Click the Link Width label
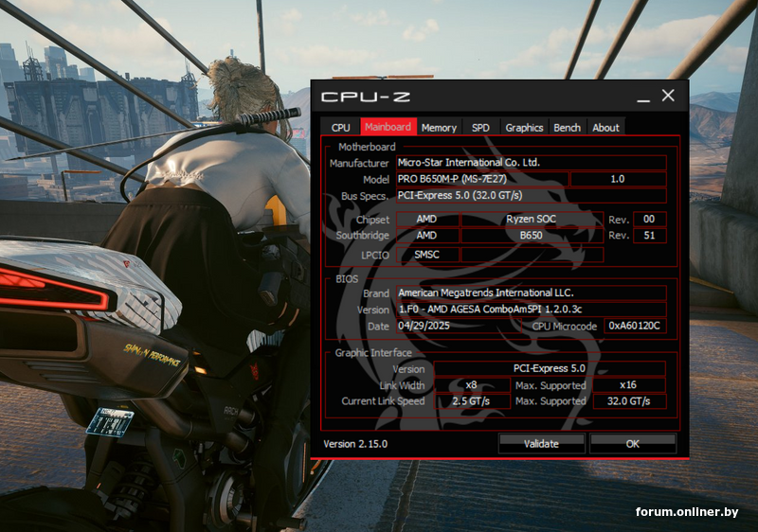Screen dimensions: 758x532 (402, 385)
